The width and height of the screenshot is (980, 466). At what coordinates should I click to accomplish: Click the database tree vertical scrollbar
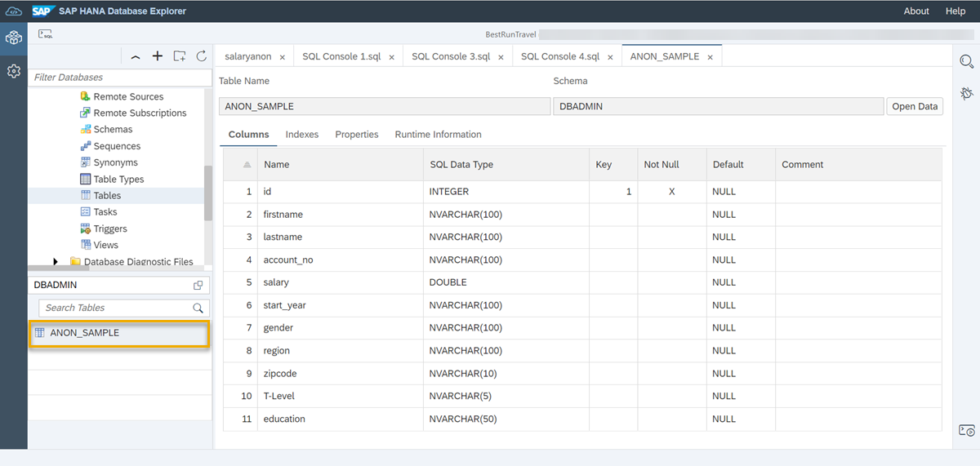(208, 193)
